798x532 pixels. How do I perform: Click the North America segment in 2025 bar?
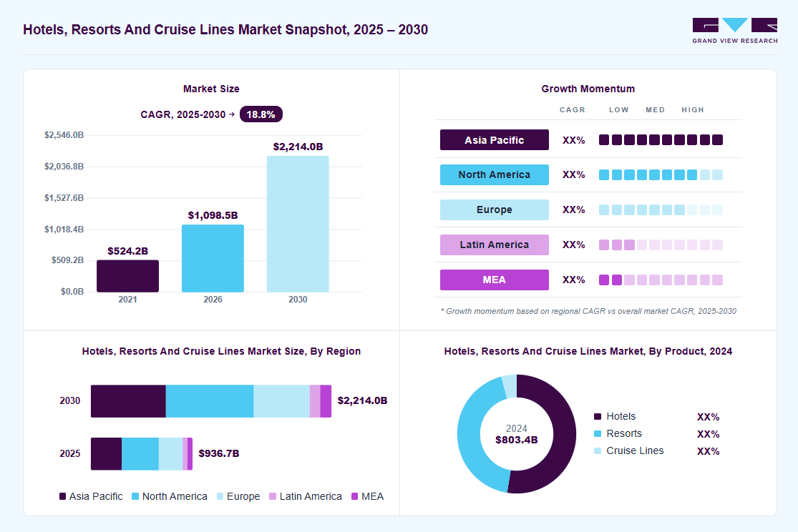click(140, 453)
